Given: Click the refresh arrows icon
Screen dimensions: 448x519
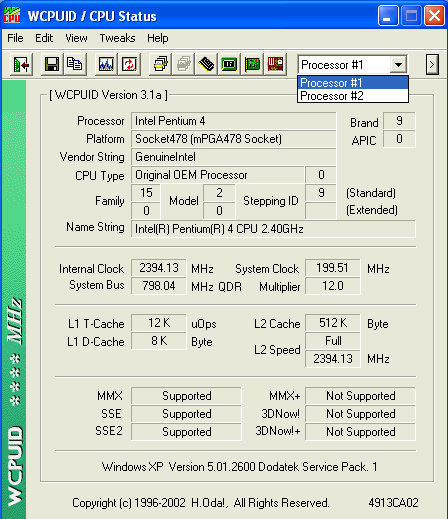Looking at the screenshot, I should point(129,64).
